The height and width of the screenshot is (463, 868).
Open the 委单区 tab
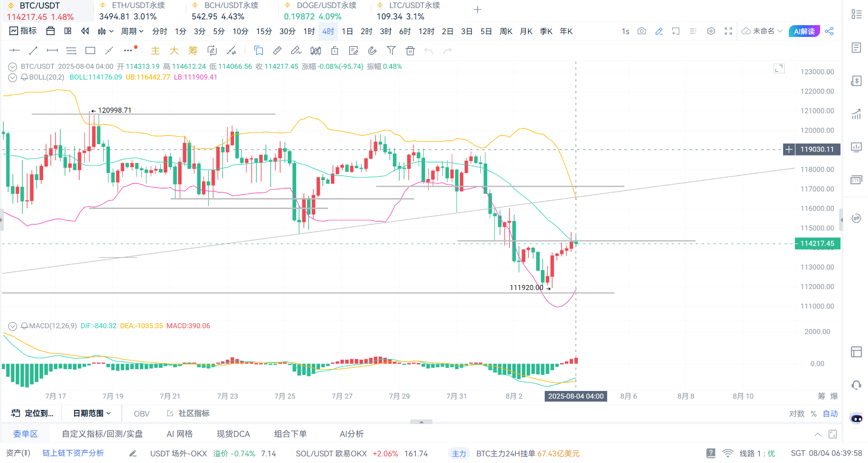pos(25,434)
